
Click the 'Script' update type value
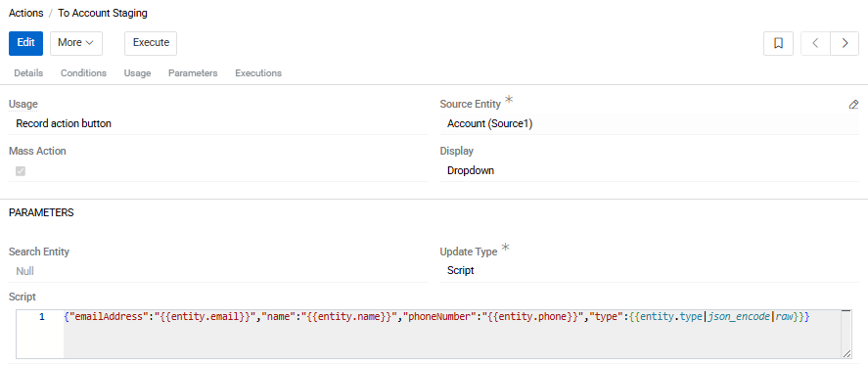pos(461,271)
